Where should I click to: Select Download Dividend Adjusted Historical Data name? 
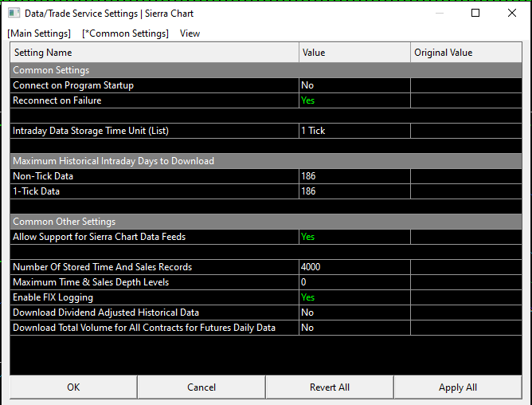click(155, 313)
